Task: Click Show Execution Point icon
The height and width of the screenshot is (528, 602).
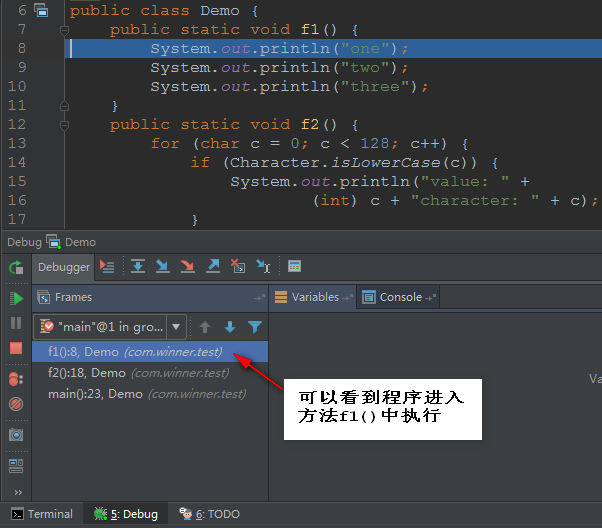Action: 107,266
